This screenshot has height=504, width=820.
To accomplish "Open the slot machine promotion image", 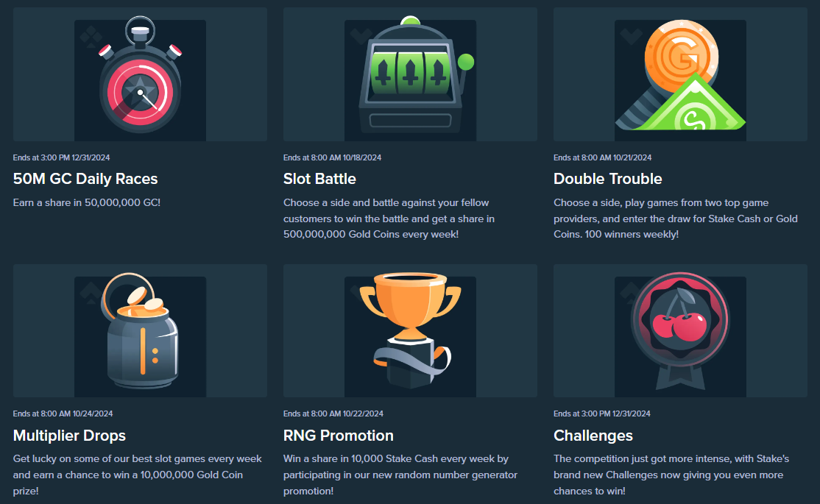I will click(x=410, y=74).
